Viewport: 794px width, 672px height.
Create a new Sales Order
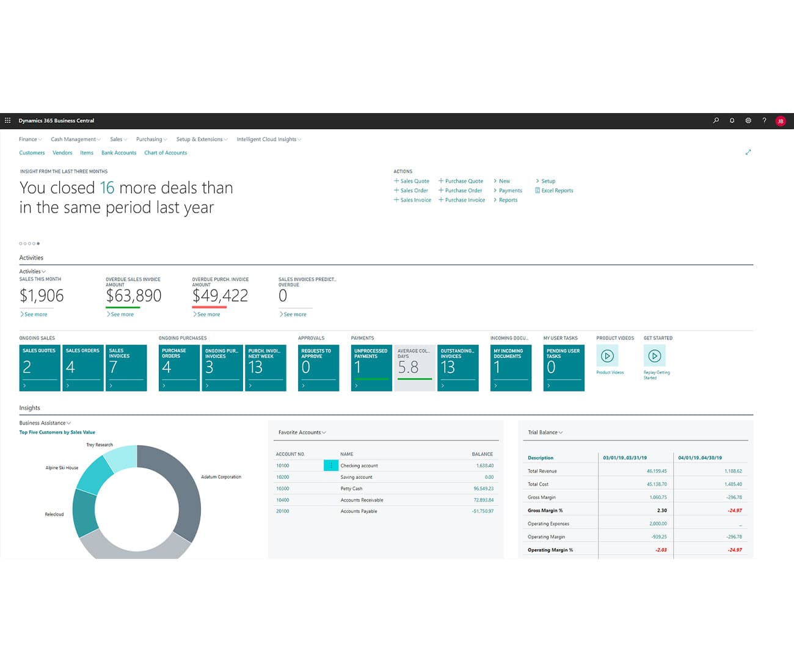tap(411, 191)
